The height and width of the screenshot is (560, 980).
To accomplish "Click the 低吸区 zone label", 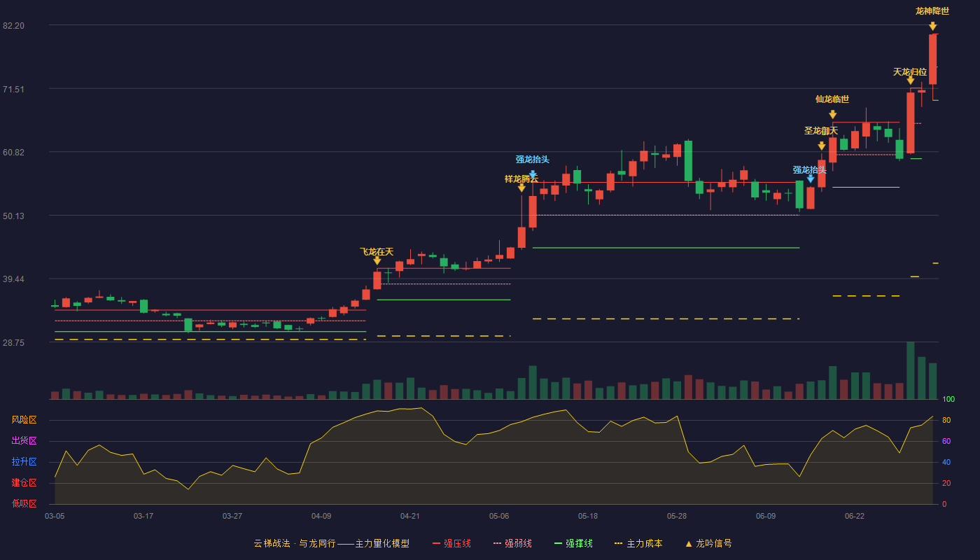I will [x=24, y=503].
